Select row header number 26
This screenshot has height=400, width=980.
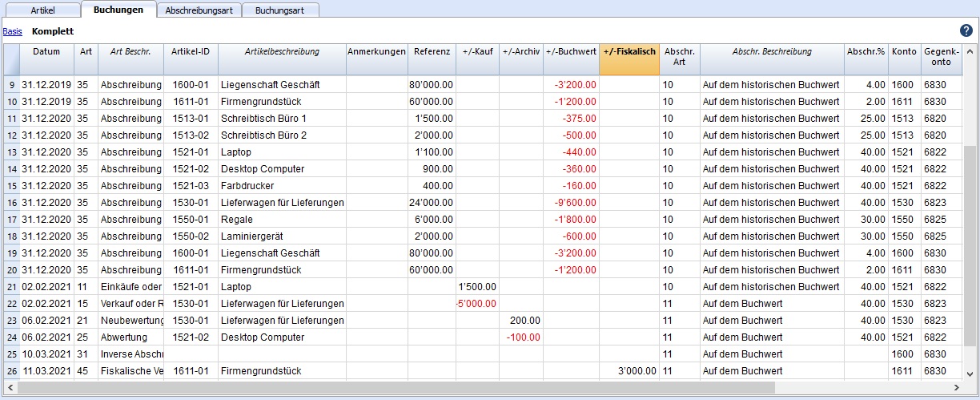pos(11,370)
